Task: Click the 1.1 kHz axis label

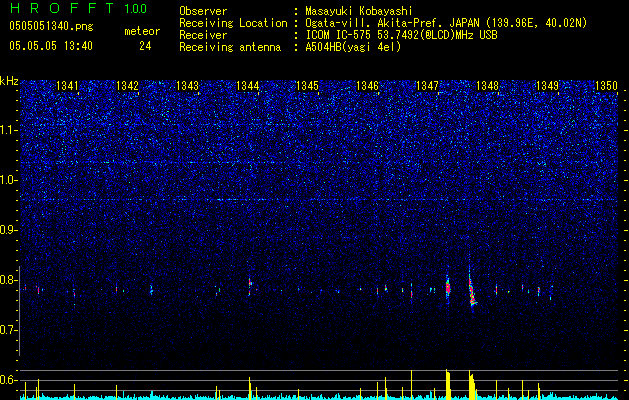Action: [x=9, y=130]
